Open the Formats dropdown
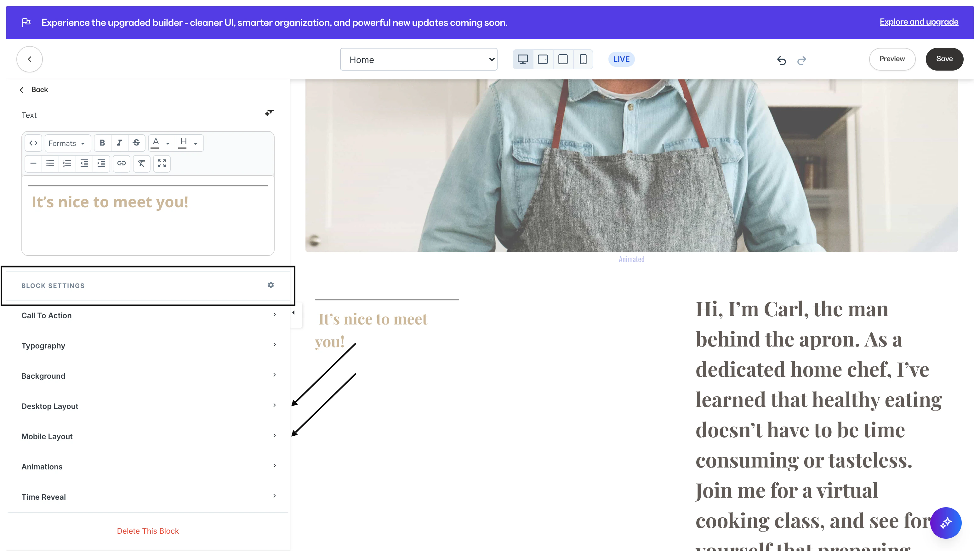The image size is (980, 557). coord(68,143)
